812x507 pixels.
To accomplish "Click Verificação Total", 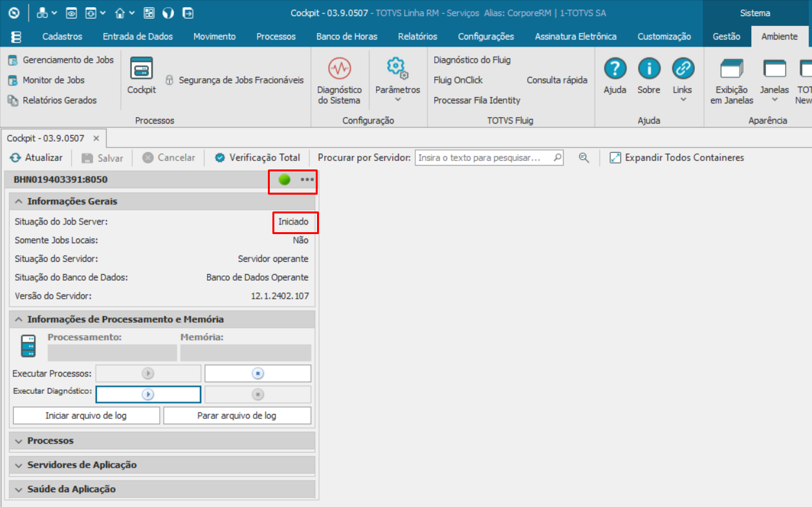I will coord(258,158).
